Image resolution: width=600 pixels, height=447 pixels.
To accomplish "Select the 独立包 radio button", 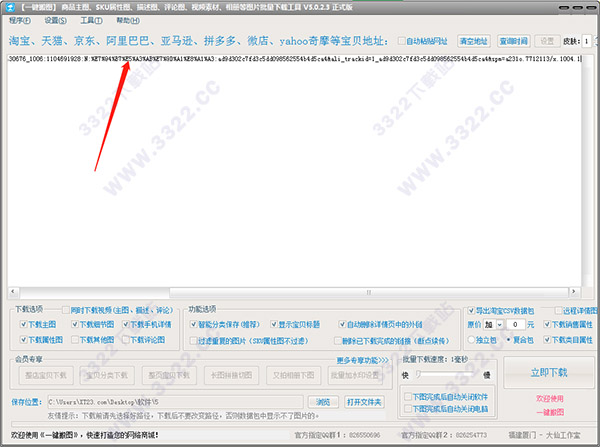I will (471, 339).
